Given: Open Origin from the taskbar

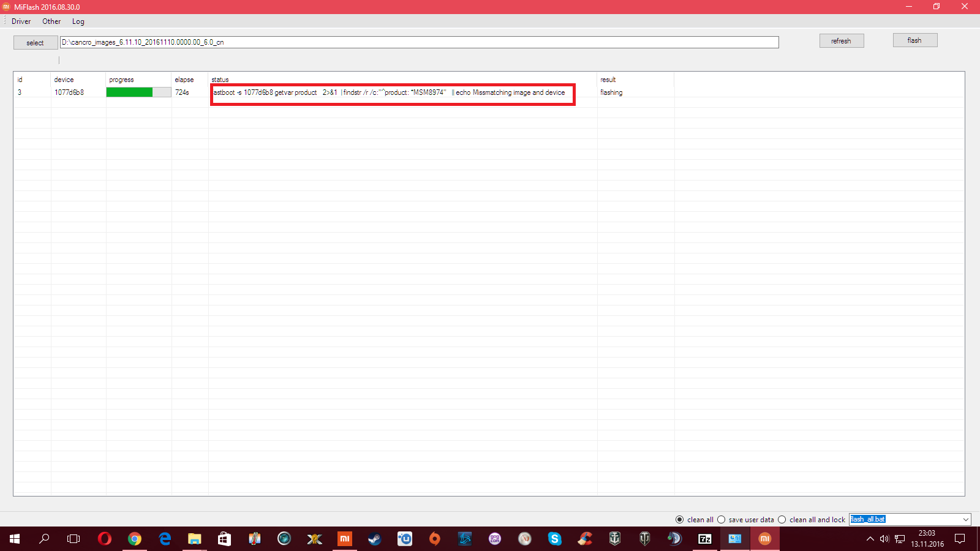Looking at the screenshot, I should click(x=434, y=539).
